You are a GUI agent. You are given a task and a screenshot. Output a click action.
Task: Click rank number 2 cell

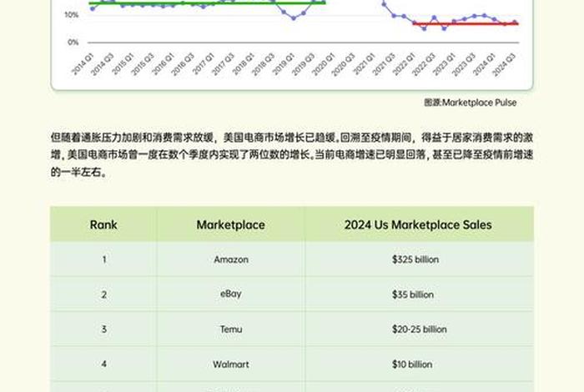[104, 294]
